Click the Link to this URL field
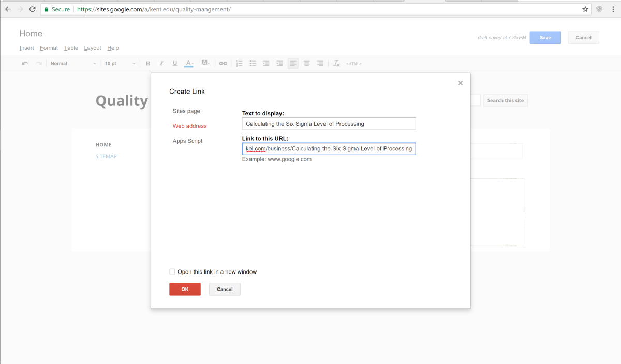 329,149
